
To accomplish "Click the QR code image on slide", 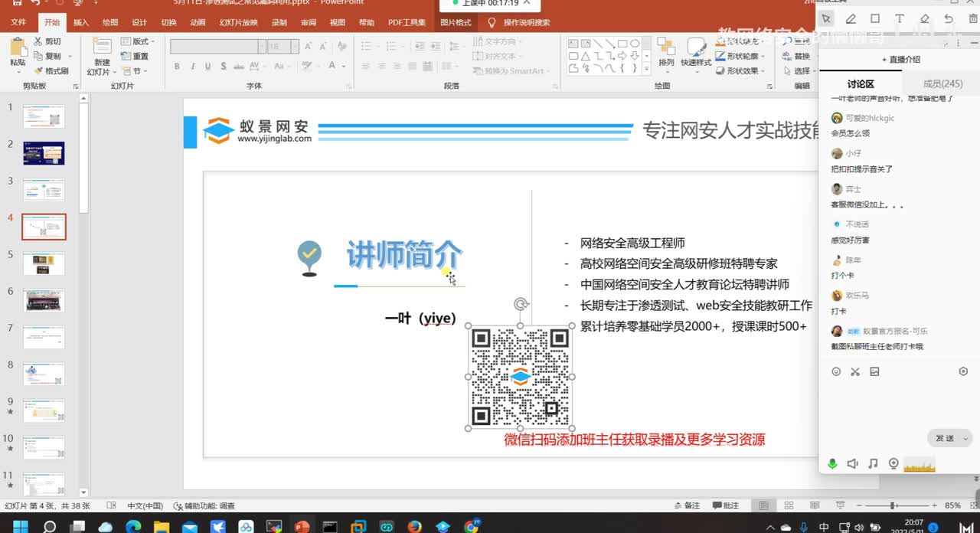I will (x=520, y=377).
